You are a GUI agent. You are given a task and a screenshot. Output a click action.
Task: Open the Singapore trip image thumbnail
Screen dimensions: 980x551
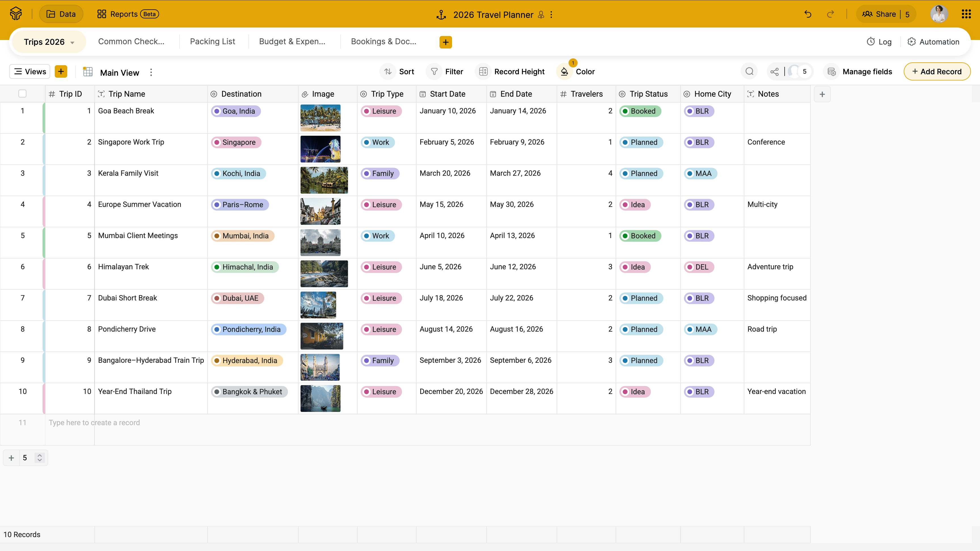click(x=320, y=149)
